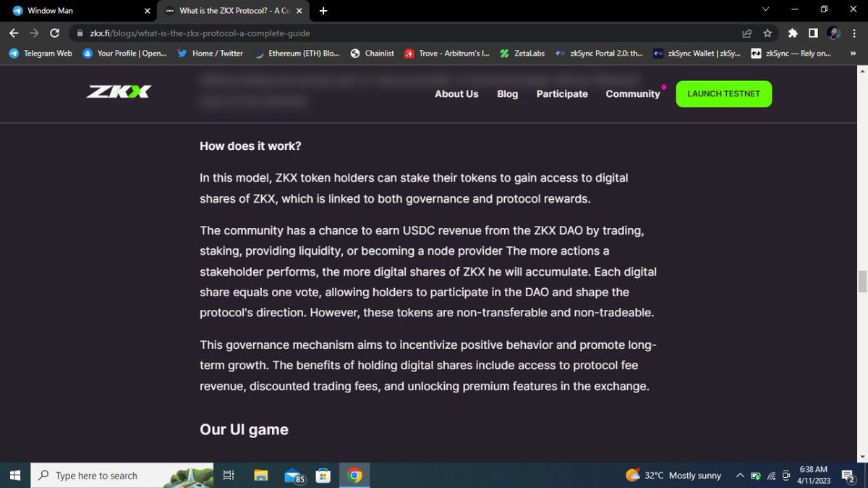
Task: Click the 'Our UI game' heading
Action: point(244,430)
